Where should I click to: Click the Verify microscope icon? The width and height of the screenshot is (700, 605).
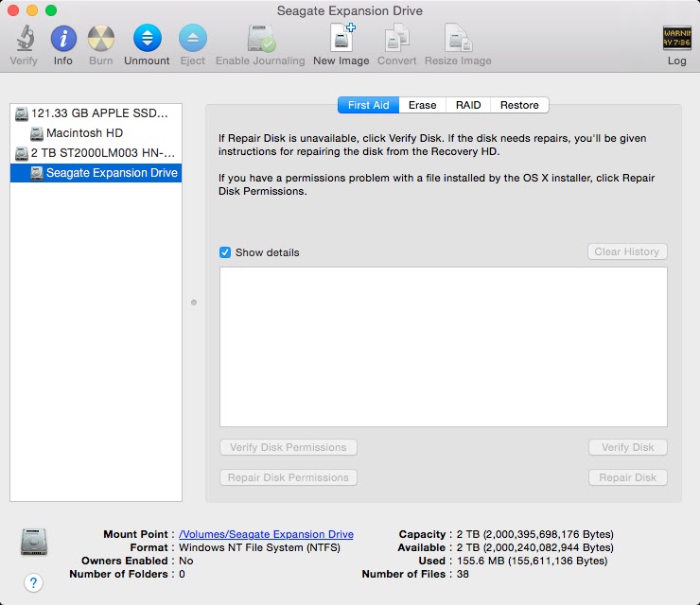[x=25, y=39]
